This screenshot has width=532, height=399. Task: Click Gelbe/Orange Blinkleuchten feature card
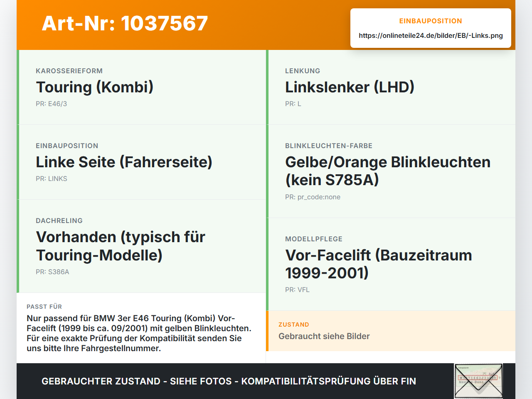[x=391, y=171]
